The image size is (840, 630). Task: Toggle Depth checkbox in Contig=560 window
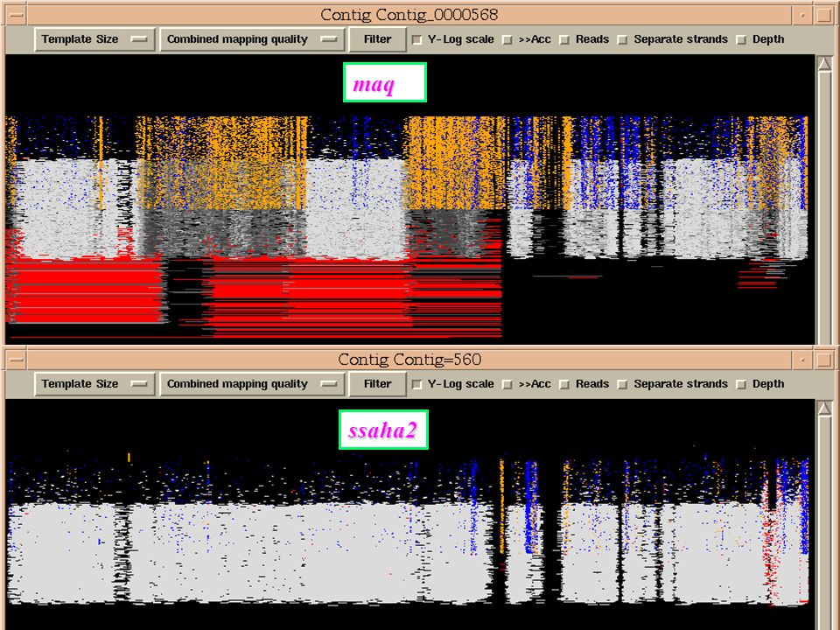tap(741, 384)
